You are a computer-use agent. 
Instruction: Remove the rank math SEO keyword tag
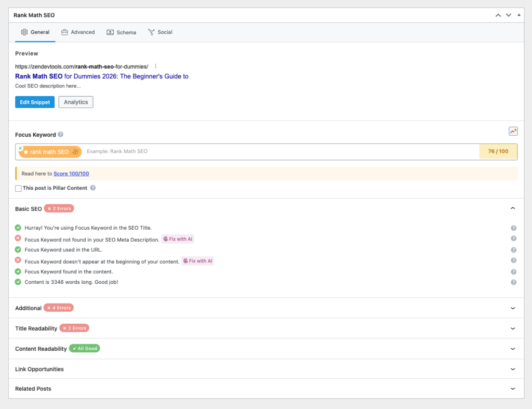[20, 148]
